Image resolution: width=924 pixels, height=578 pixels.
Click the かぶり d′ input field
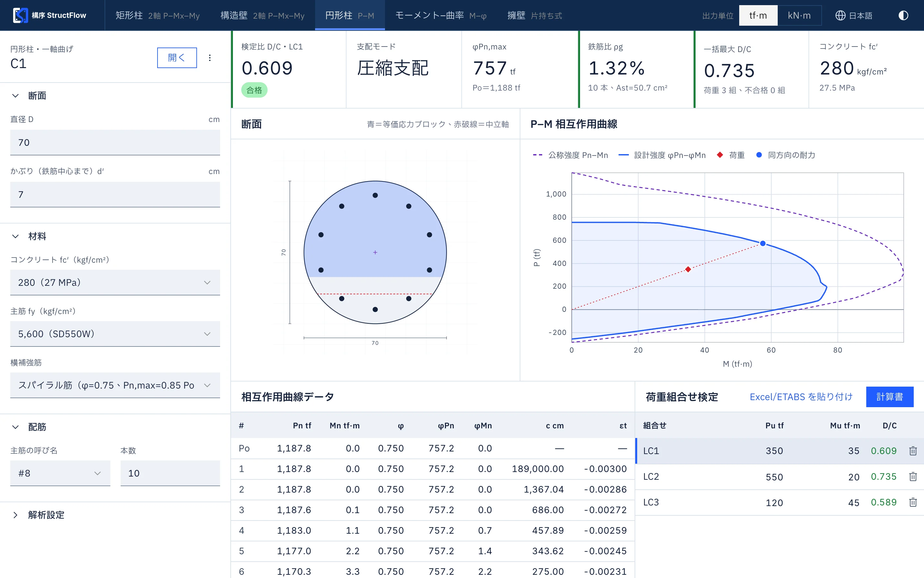115,195
